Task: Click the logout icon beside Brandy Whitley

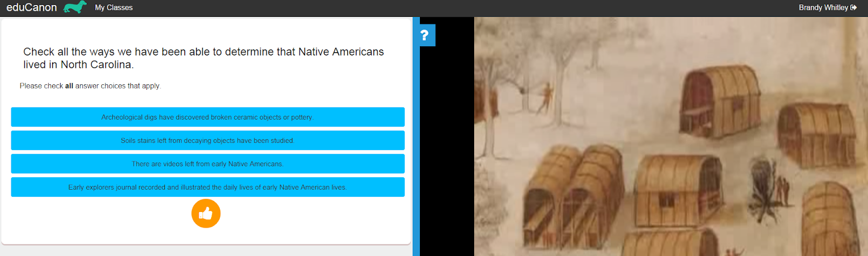Action: 854,8
